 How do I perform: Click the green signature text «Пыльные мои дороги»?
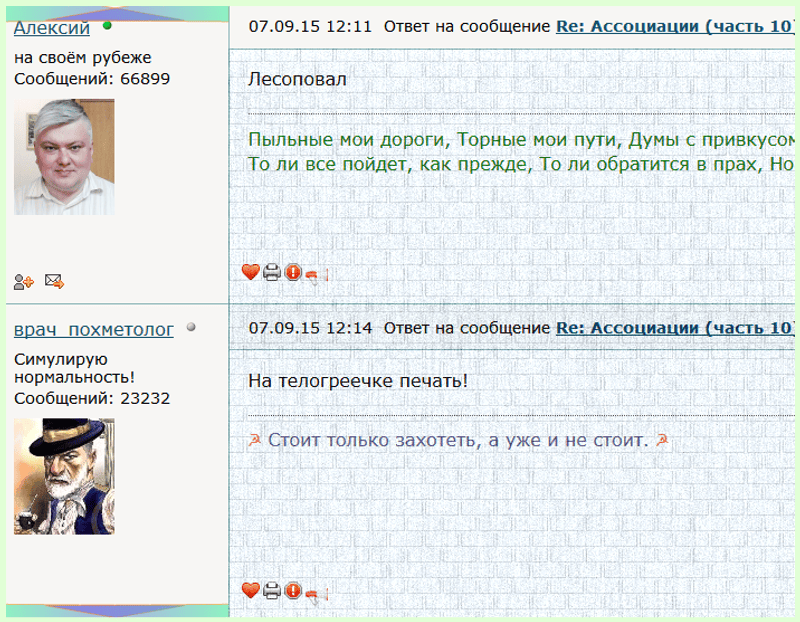(x=346, y=139)
